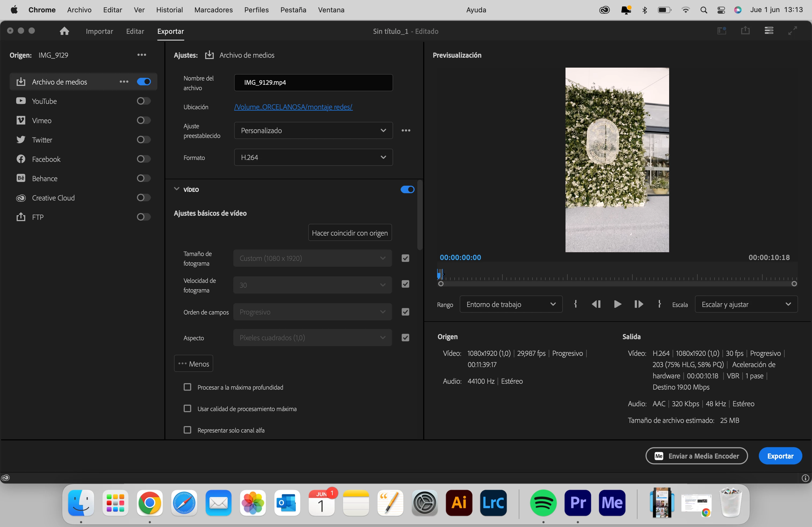The image size is (812, 527).
Task: Step forward one frame in preview
Action: tap(638, 304)
